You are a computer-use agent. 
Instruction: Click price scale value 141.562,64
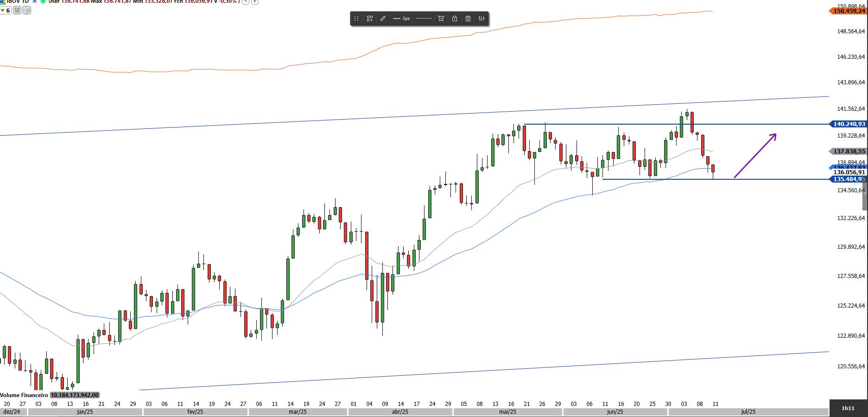click(x=850, y=109)
